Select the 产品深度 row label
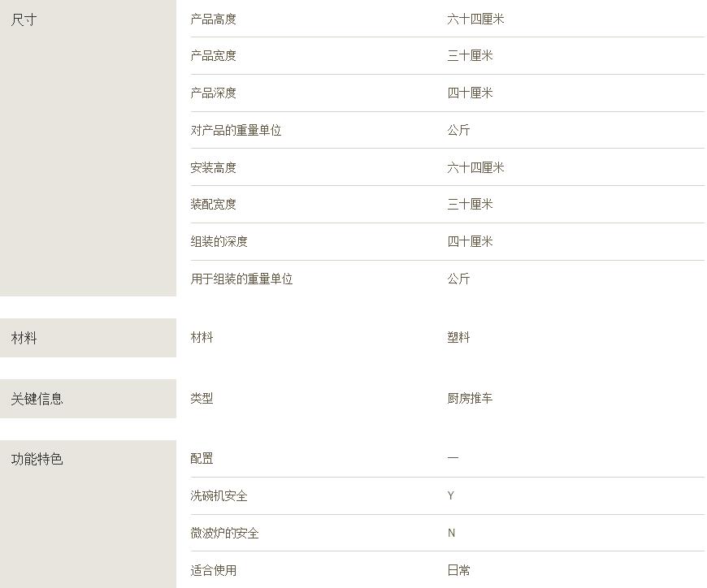The height and width of the screenshot is (588, 707). 213,93
